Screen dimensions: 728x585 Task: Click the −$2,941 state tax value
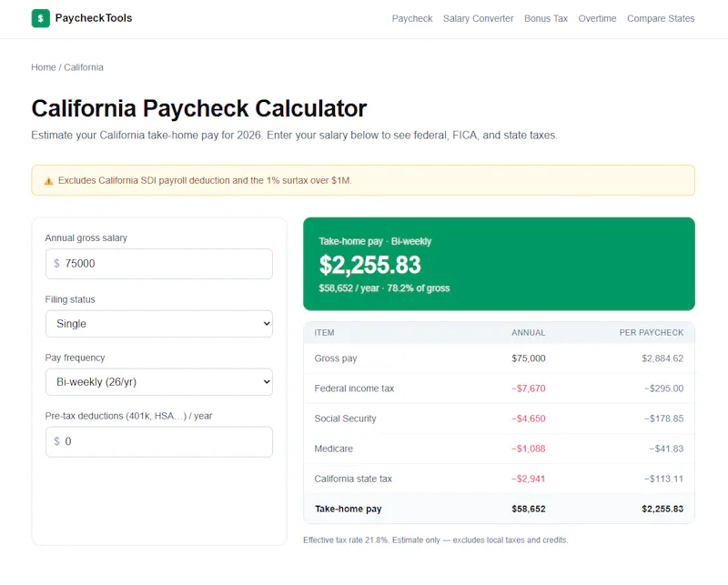(x=529, y=479)
